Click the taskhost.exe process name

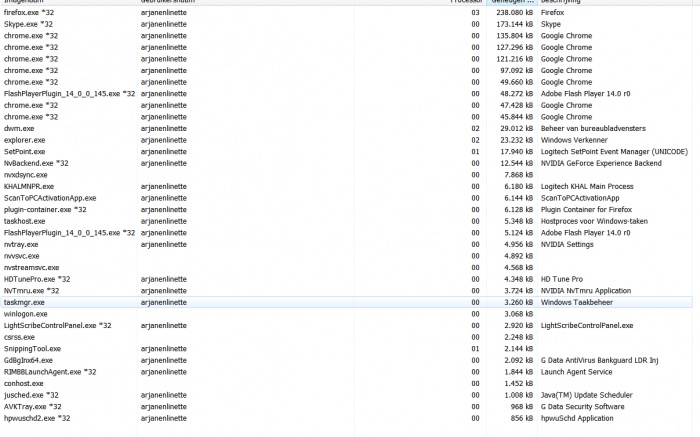point(25,221)
